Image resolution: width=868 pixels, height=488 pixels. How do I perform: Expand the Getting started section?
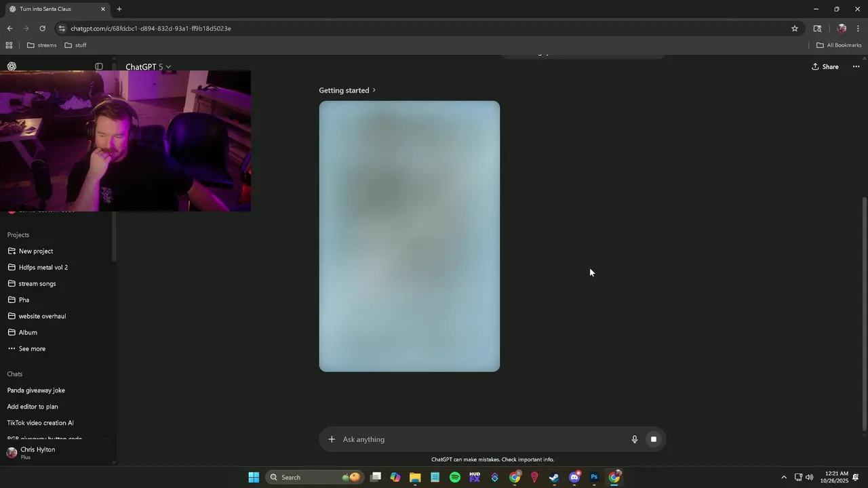[x=347, y=90]
